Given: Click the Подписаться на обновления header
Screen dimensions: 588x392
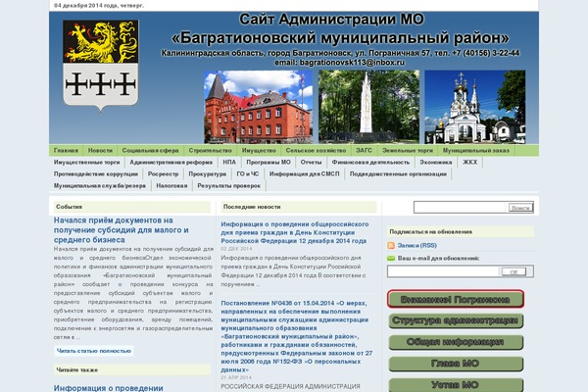Looking at the screenshot, I should click(461, 232).
